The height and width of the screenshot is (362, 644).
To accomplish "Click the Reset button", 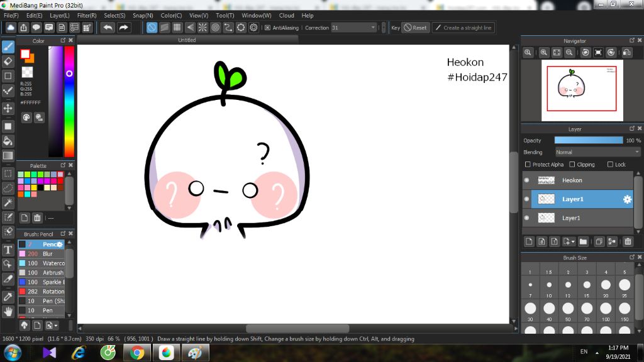I will 415,28.
